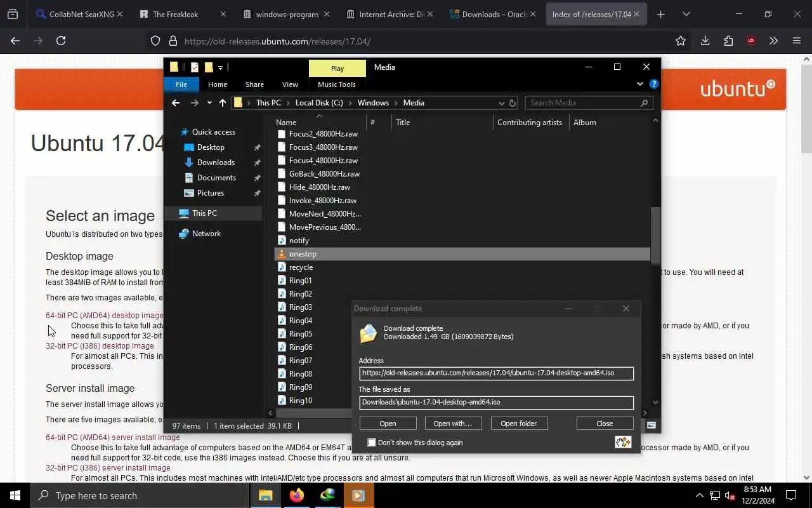This screenshot has width=812, height=508.
Task: Click the Open with... button
Action: [452, 424]
